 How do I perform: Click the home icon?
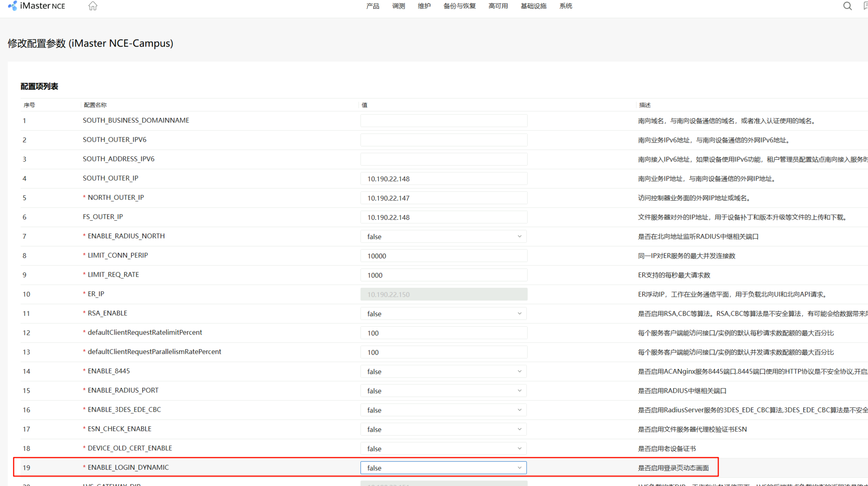[93, 6]
